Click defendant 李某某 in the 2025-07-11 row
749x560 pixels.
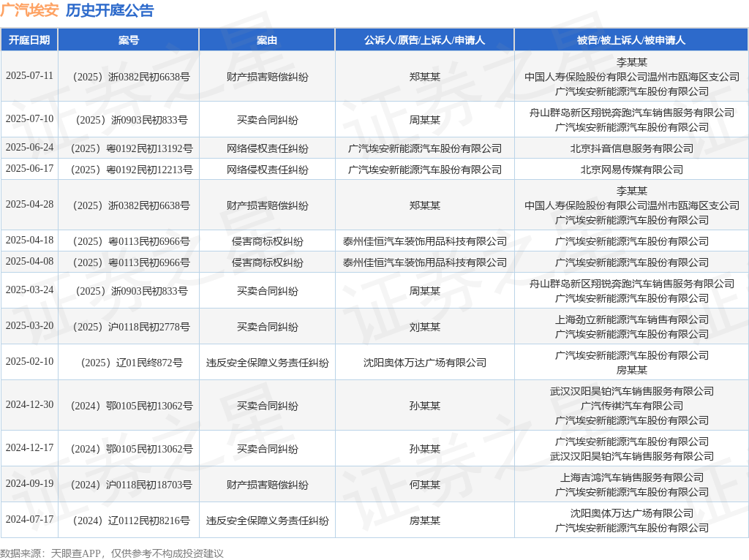click(x=631, y=63)
